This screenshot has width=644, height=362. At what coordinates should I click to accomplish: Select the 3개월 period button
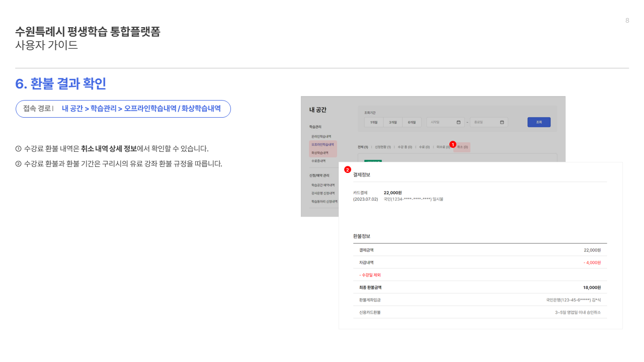pyautogui.click(x=393, y=122)
